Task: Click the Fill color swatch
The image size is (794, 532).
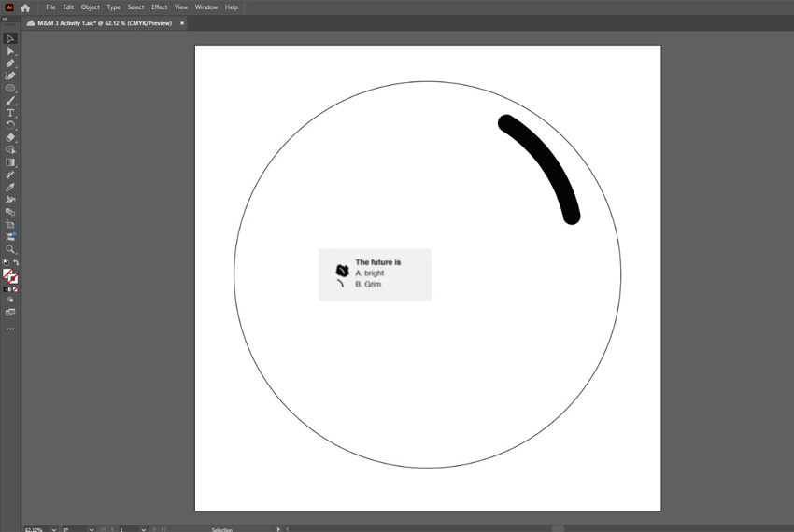Action: (x=8, y=274)
